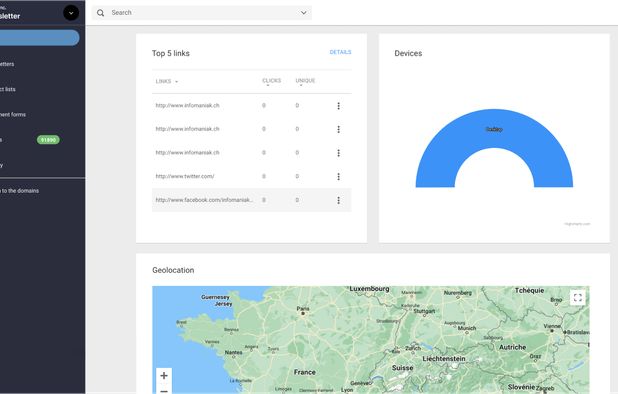
Task: Open the newsletter product switcher chevron
Action: [x=71, y=13]
